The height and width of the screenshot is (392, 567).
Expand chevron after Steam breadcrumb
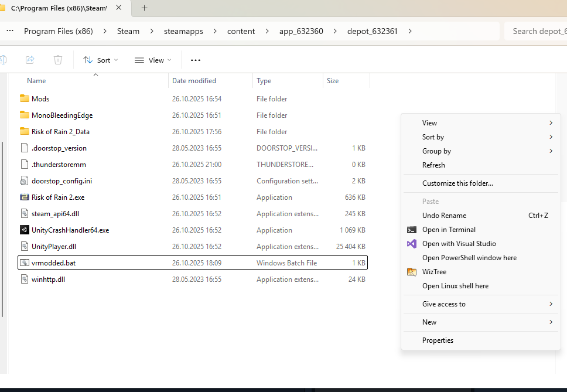152,31
